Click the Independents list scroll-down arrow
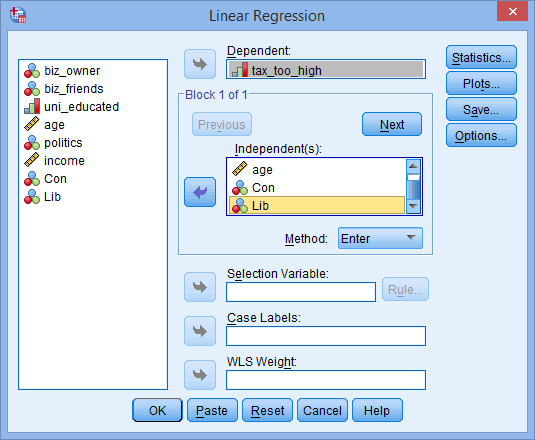Viewport: 535px width, 440px height. click(x=413, y=206)
